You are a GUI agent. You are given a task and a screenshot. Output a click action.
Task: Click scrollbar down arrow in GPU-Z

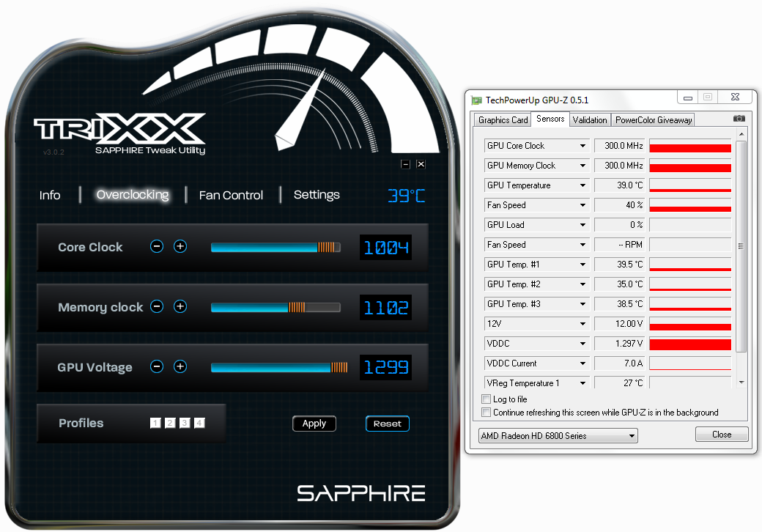[x=741, y=383]
